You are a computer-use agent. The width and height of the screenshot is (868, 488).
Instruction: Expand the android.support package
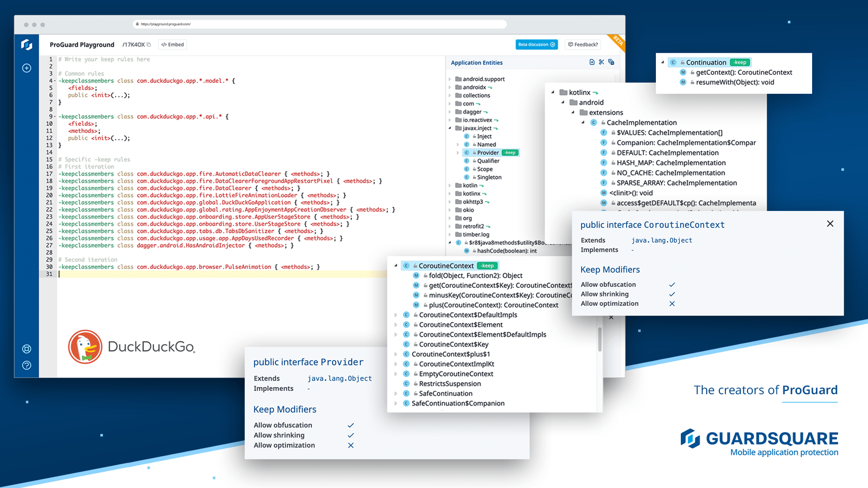pyautogui.click(x=450, y=79)
